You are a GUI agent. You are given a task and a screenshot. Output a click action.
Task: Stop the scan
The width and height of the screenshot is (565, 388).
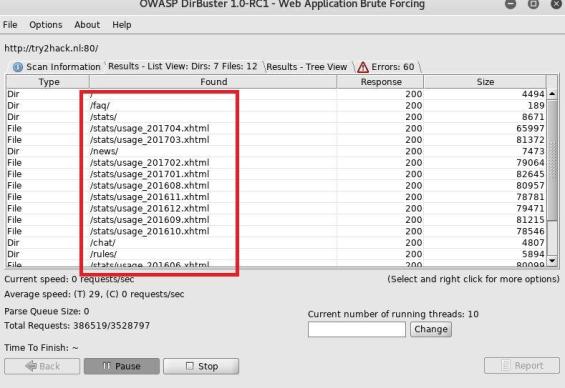coord(201,366)
